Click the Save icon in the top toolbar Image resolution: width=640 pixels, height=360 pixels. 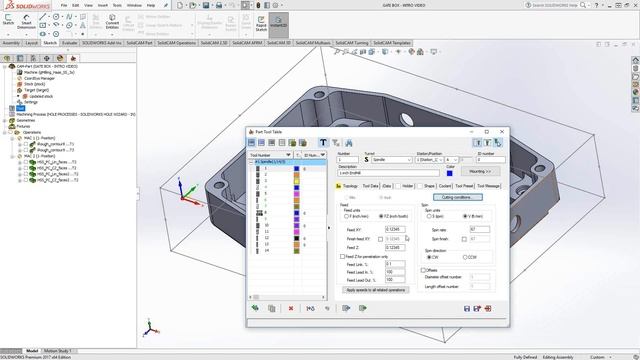pos(206,5)
